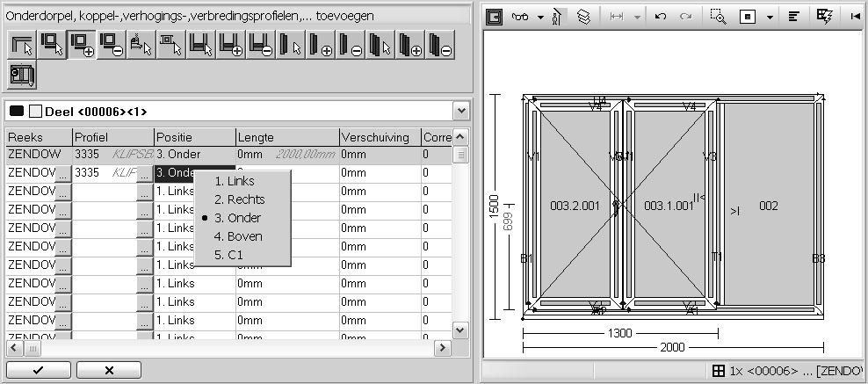Click the table's vertical scroll down arrow
The height and width of the screenshot is (384, 868).
click(460, 330)
